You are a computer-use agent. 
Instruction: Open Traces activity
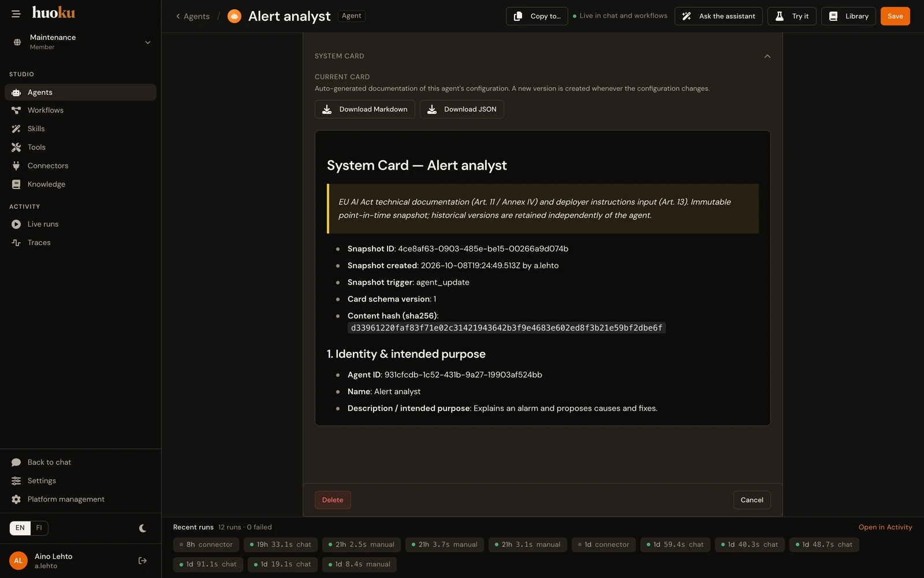(80, 243)
